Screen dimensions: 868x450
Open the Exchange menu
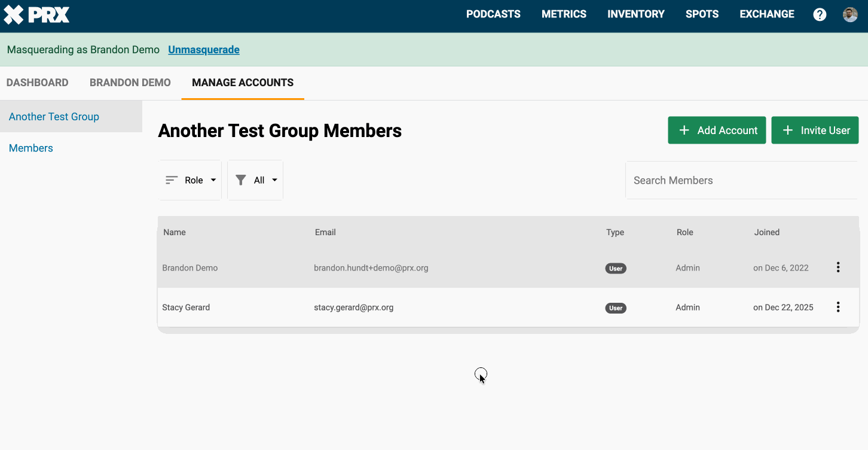click(767, 14)
